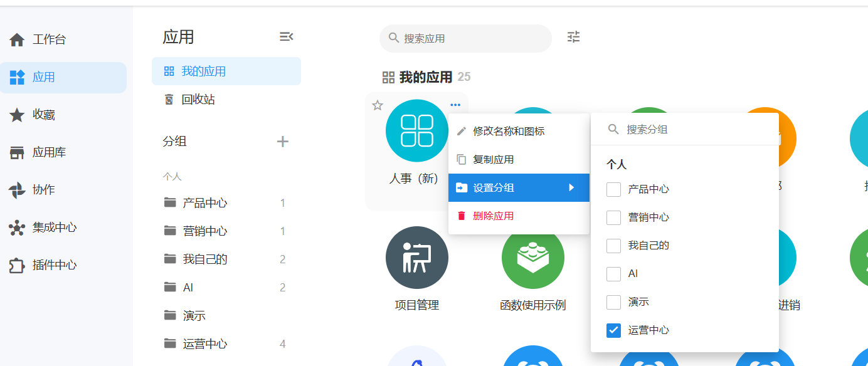Open the filter settings icon beside search

tap(573, 37)
